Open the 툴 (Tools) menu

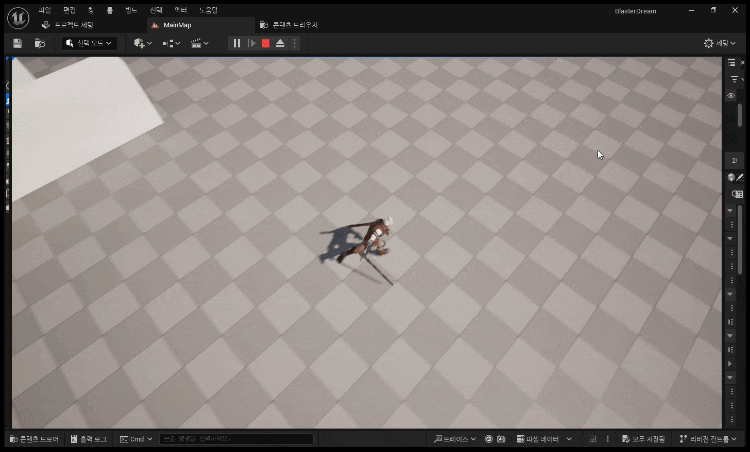110,10
